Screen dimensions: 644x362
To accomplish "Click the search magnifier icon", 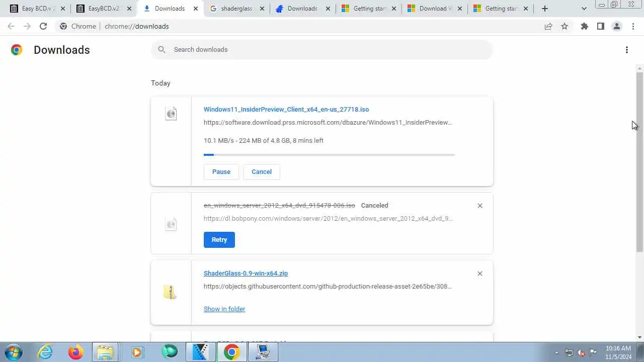I will (162, 49).
